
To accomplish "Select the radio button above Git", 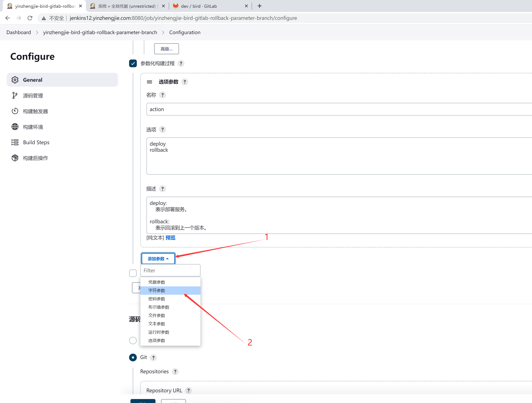I will (133, 341).
